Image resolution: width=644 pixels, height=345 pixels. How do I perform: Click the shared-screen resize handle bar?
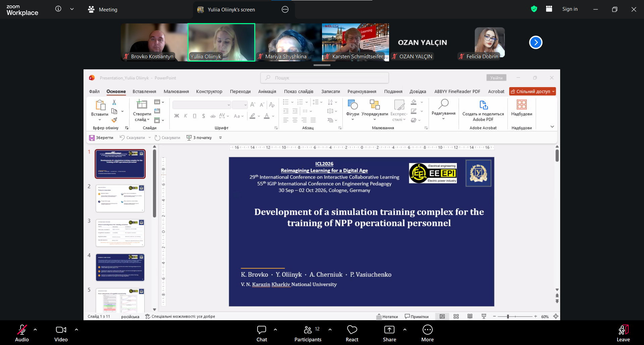pyautogui.click(x=322, y=65)
